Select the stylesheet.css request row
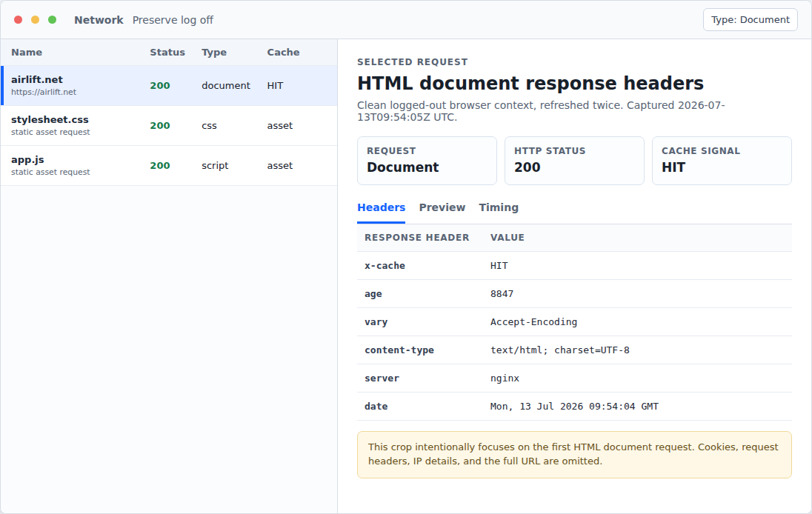The image size is (812, 514). tap(170, 126)
